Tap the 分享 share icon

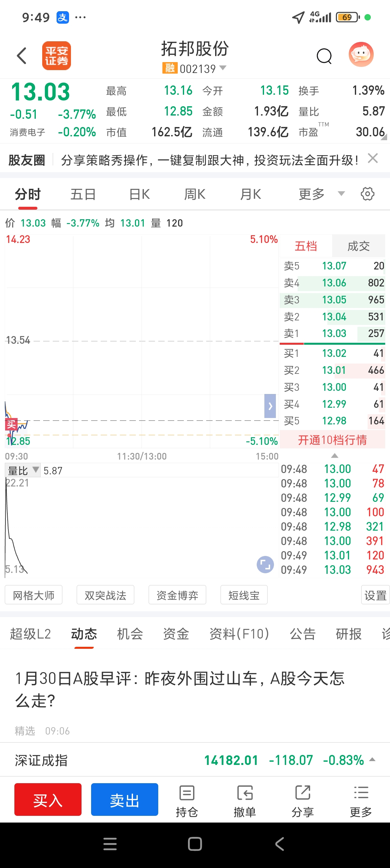tap(302, 800)
